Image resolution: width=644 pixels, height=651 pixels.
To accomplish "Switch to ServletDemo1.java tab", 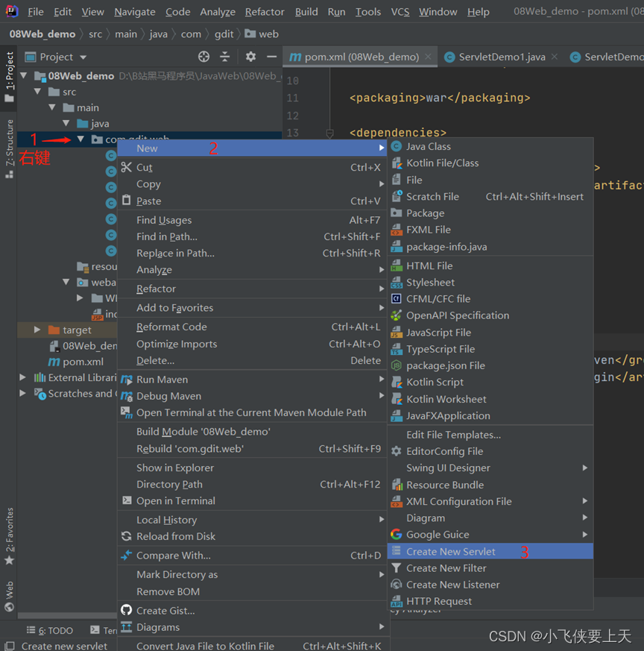I will tap(502, 57).
